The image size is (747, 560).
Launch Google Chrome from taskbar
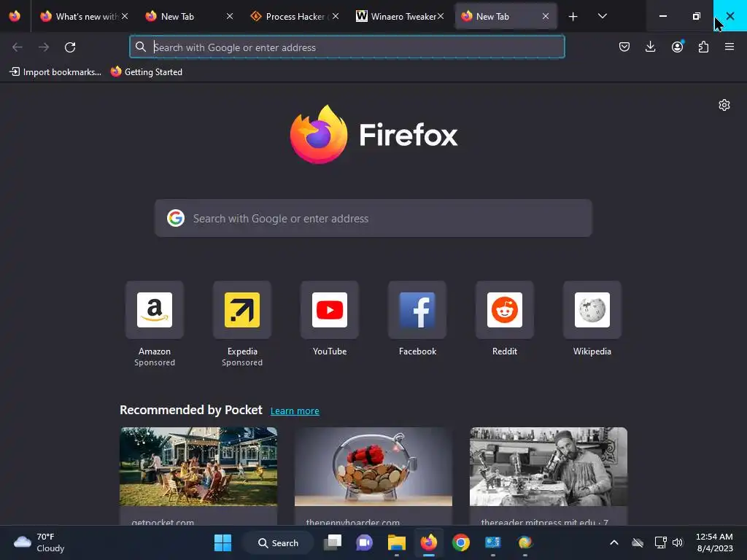click(x=461, y=542)
